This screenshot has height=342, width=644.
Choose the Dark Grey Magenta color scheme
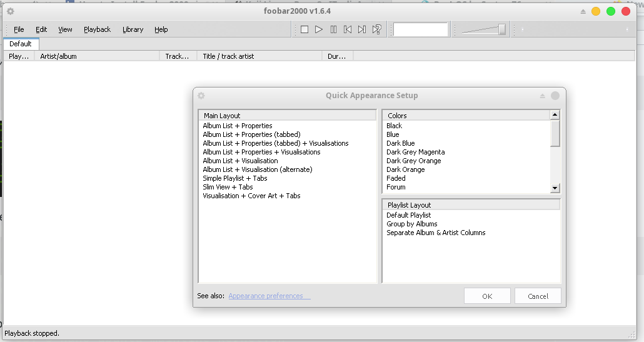coord(416,152)
